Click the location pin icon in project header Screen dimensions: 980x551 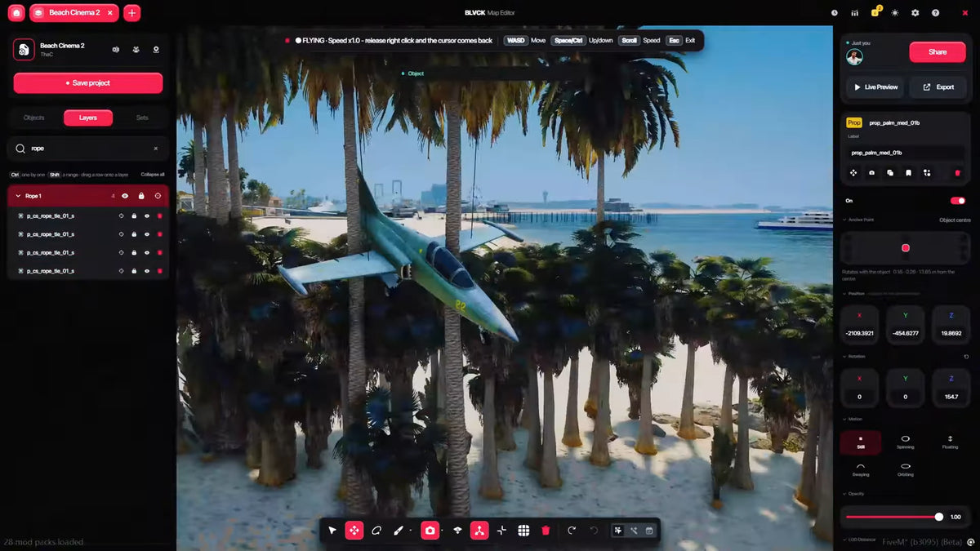tap(156, 50)
